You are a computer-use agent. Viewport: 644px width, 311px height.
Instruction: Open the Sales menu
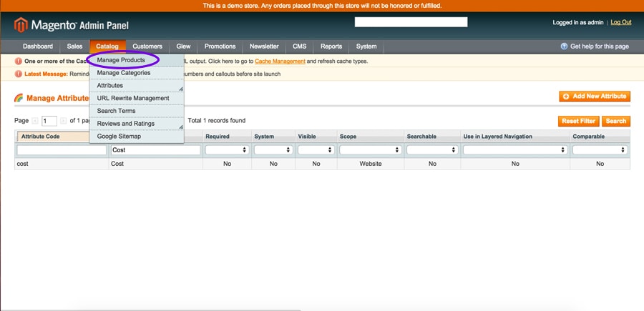click(x=74, y=46)
